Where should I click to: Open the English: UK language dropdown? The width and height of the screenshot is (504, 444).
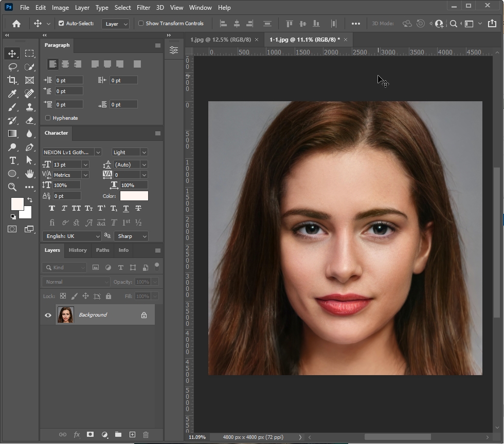[71, 236]
